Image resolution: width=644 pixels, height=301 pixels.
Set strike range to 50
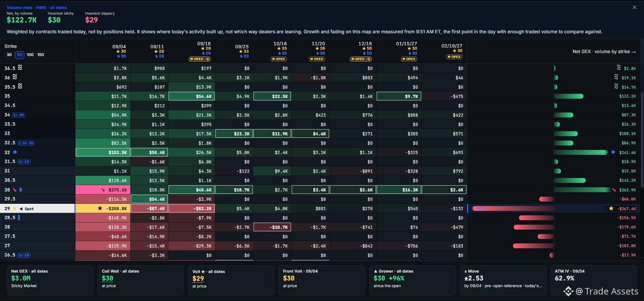click(x=19, y=55)
